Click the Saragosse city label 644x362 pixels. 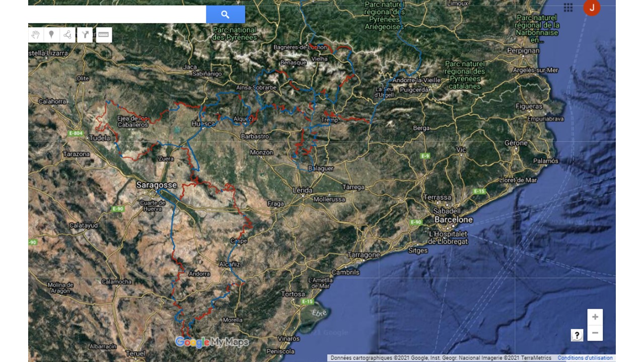click(x=156, y=185)
